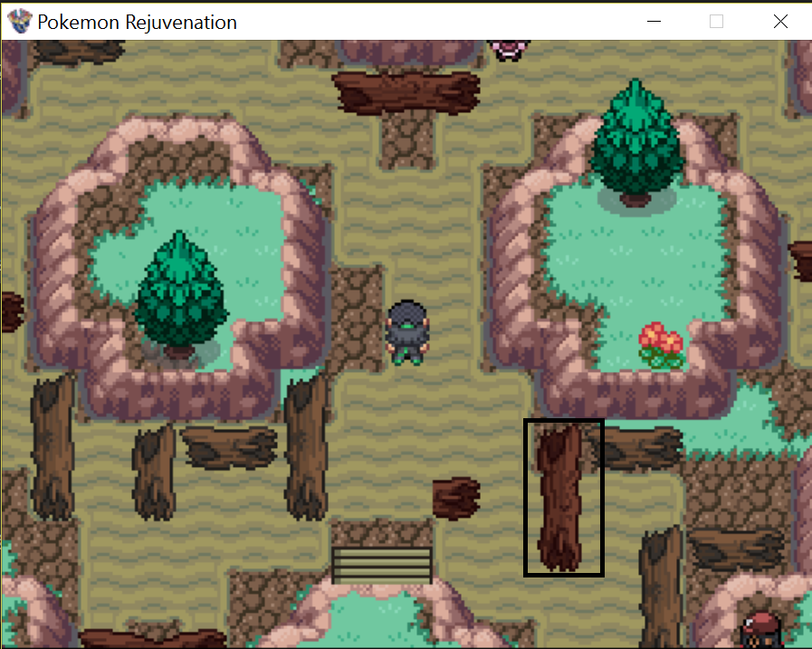Image resolution: width=812 pixels, height=649 pixels.
Task: Click the disabled maximize window button
Action: pos(716,21)
